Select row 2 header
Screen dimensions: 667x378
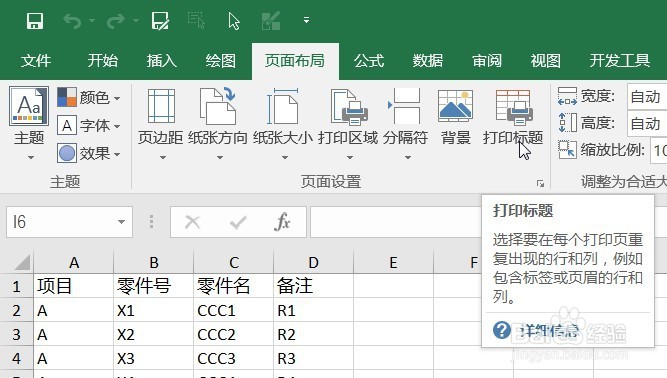[x=17, y=310]
